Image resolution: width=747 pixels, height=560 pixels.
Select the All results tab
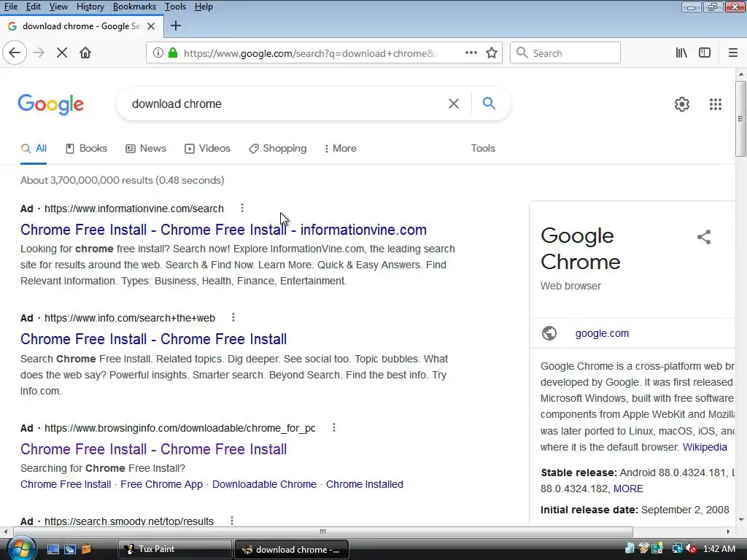coord(34,149)
